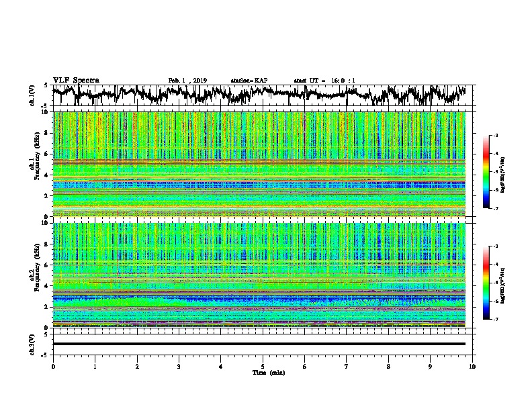Click the "station=KAP" header label

249,81
